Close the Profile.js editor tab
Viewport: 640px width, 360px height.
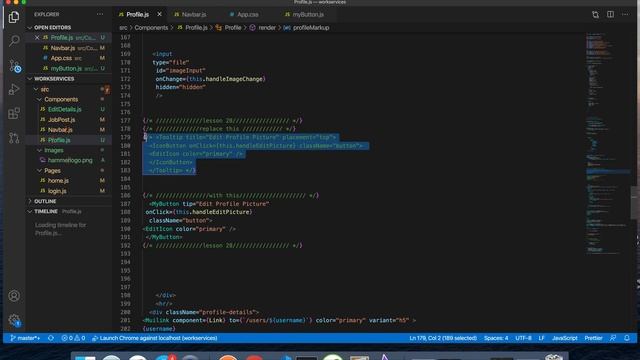pos(159,14)
